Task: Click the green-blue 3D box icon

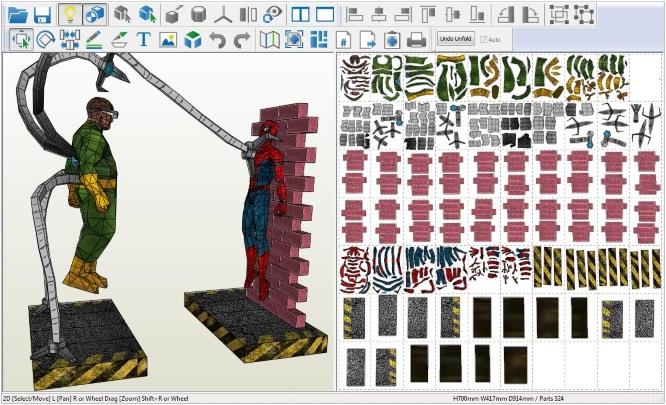Action: 192,40
